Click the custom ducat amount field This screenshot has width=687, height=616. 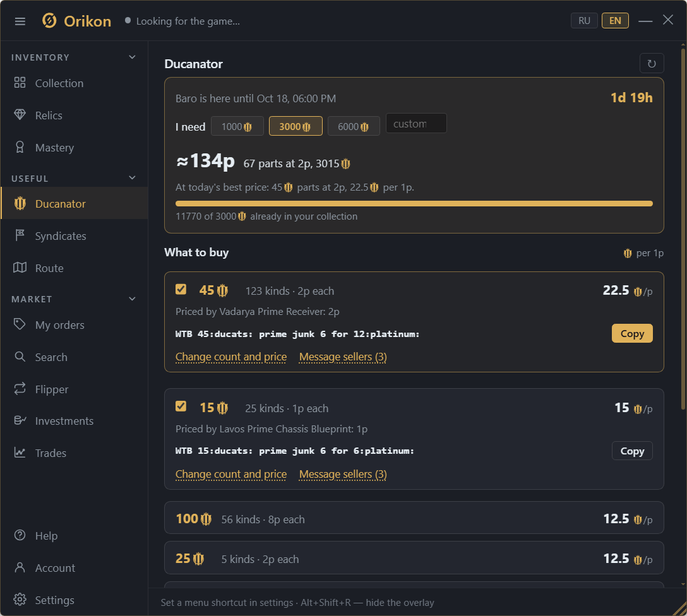pyautogui.click(x=415, y=124)
